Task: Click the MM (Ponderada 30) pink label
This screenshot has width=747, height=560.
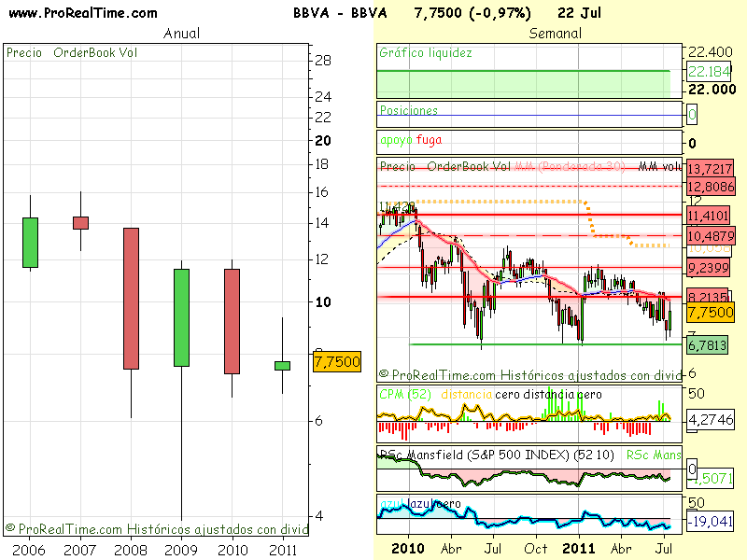Action: [x=570, y=166]
